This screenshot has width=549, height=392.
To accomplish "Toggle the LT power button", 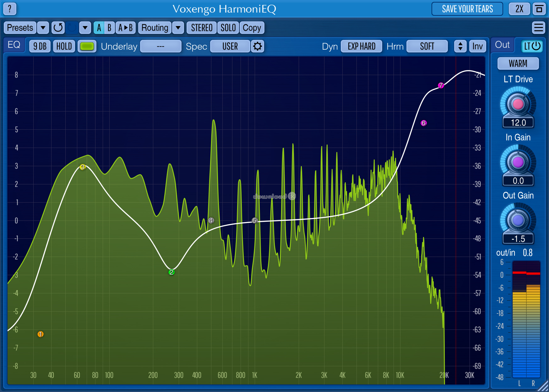I will (x=532, y=46).
